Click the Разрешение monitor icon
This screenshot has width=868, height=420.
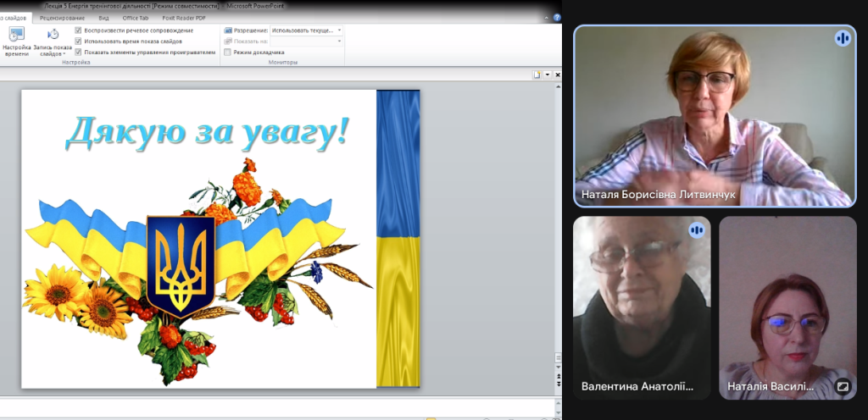pyautogui.click(x=228, y=30)
